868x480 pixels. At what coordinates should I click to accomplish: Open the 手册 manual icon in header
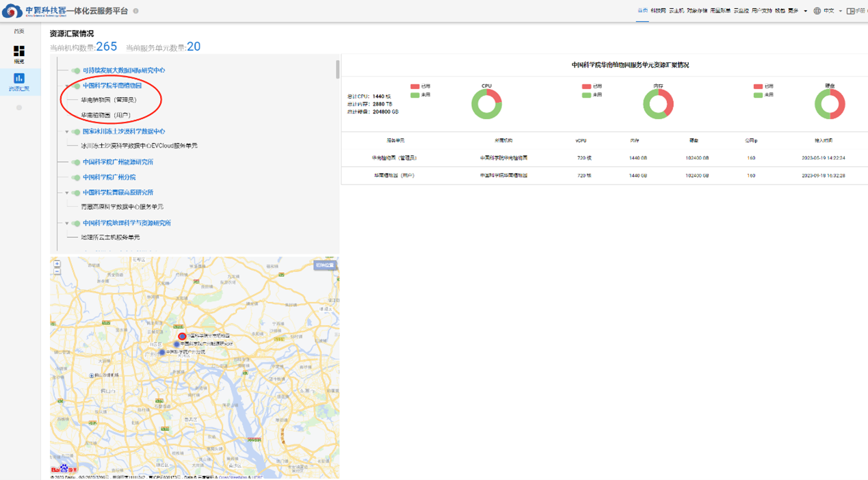pyautogui.click(x=851, y=11)
